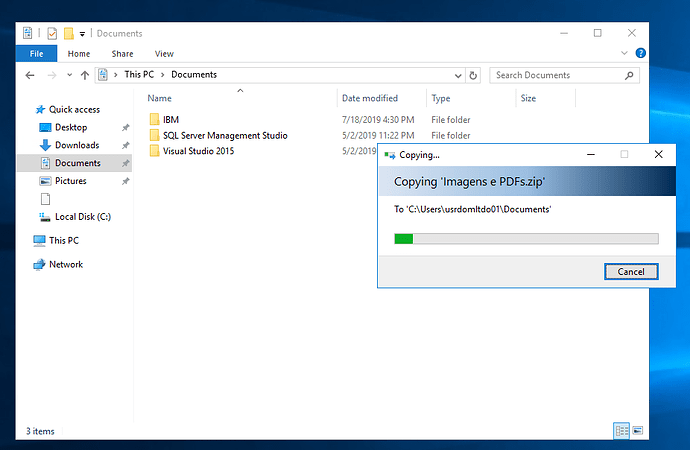Click 'This PC' in the address breadcrumb
Image resolution: width=690 pixels, height=450 pixels.
(139, 74)
